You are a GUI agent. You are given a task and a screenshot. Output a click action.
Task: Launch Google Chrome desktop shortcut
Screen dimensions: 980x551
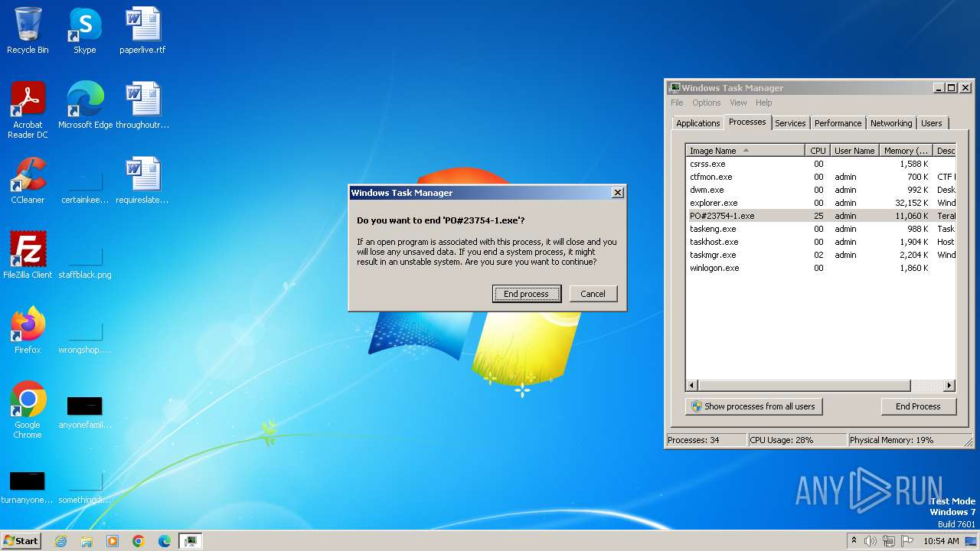(28, 410)
